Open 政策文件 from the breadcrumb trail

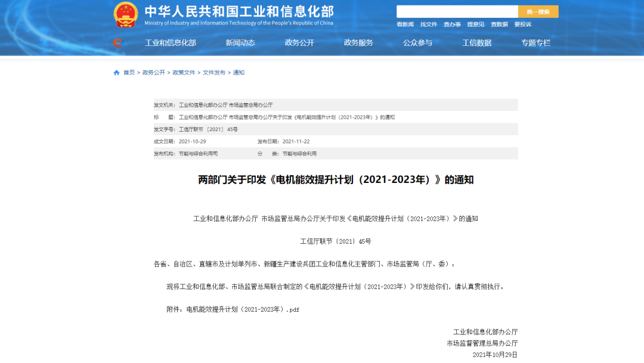(183, 72)
